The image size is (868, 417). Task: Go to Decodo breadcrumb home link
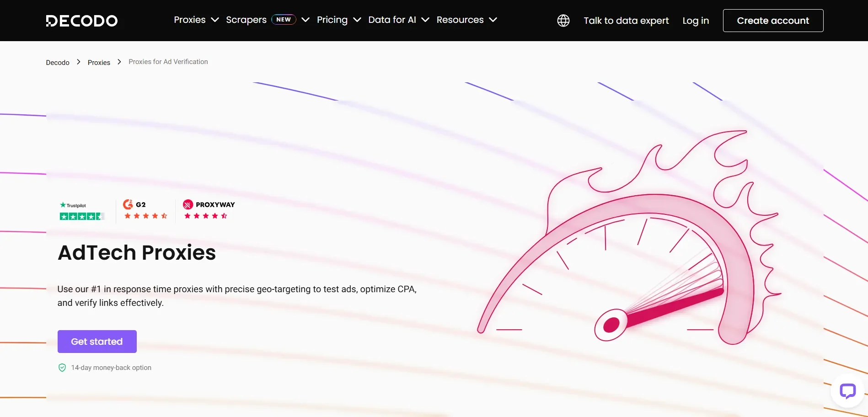pos(58,63)
